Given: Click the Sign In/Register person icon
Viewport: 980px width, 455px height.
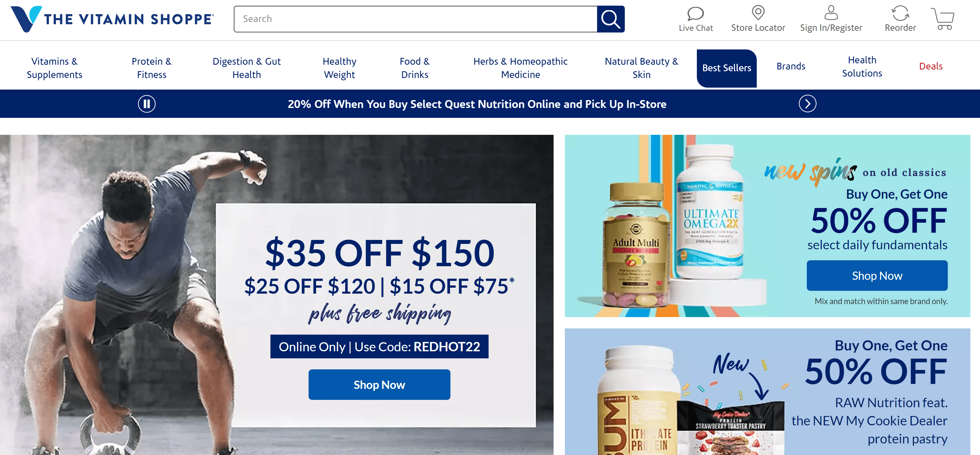Looking at the screenshot, I should (831, 12).
